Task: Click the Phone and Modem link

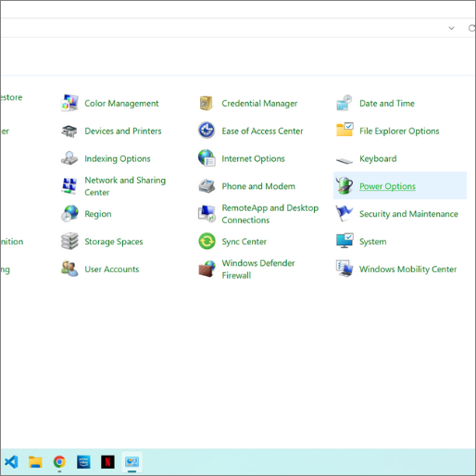Action: (258, 186)
